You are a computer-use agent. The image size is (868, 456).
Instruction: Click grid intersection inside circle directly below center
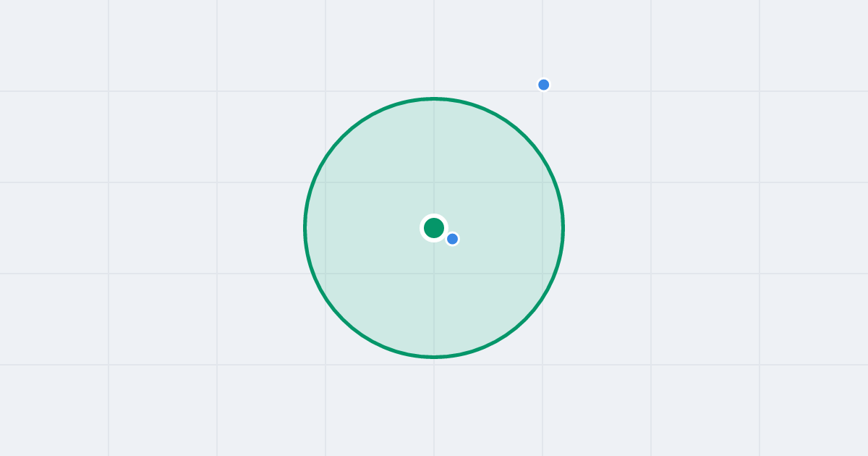pyautogui.click(x=434, y=274)
